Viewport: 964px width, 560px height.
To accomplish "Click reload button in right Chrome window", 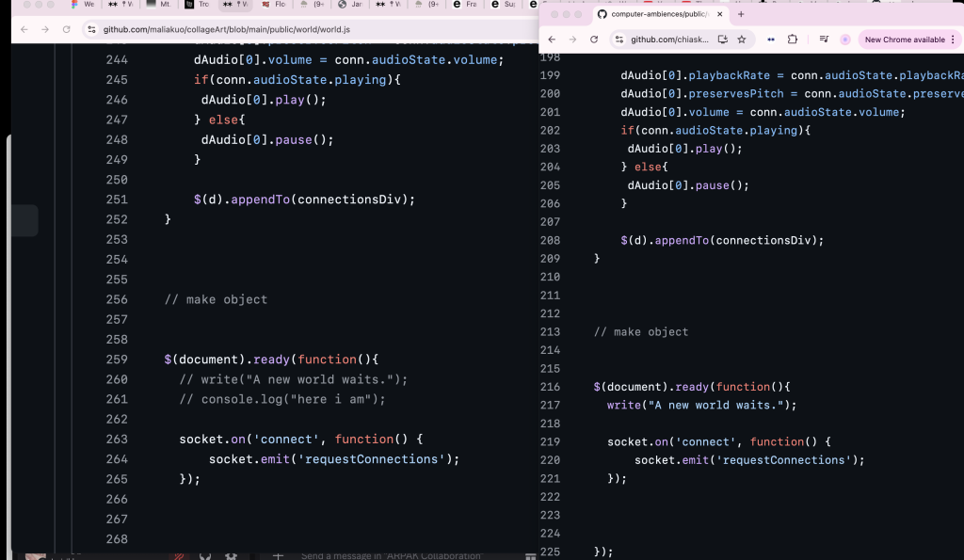I will pos(594,40).
